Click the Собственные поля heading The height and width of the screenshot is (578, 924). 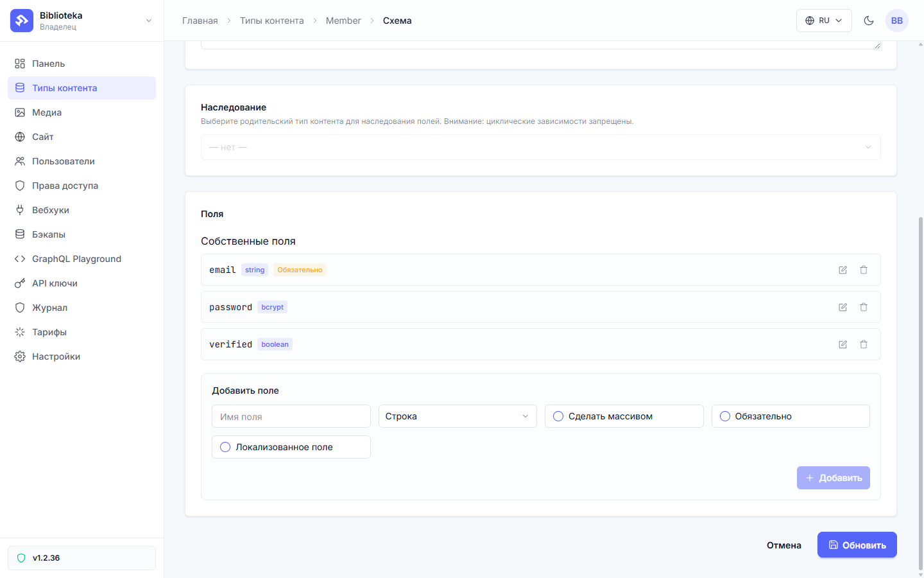coord(248,241)
